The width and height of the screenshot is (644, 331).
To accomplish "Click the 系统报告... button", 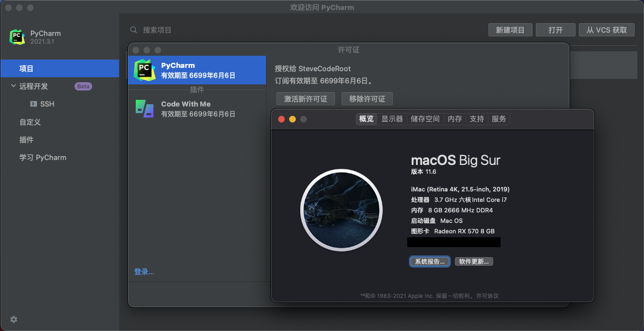I will pyautogui.click(x=429, y=261).
